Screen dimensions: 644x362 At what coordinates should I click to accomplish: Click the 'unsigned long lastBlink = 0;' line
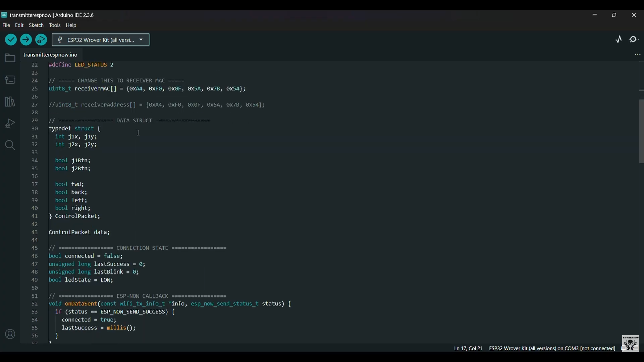(94, 272)
